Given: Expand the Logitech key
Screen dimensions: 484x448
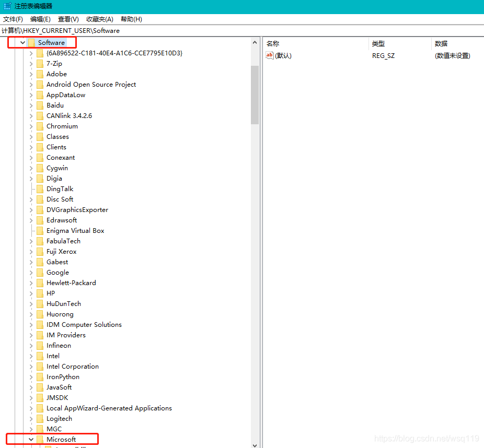Looking at the screenshot, I should [31, 419].
